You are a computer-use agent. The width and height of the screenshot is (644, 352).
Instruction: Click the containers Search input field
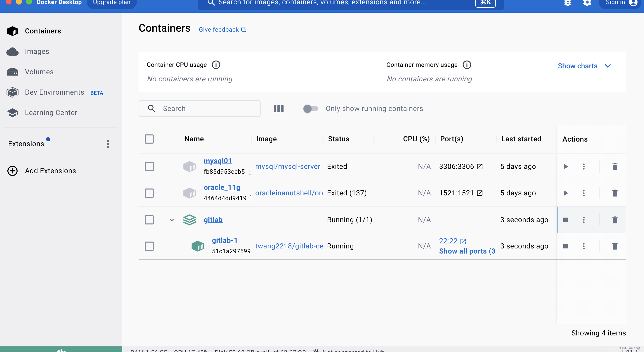199,109
